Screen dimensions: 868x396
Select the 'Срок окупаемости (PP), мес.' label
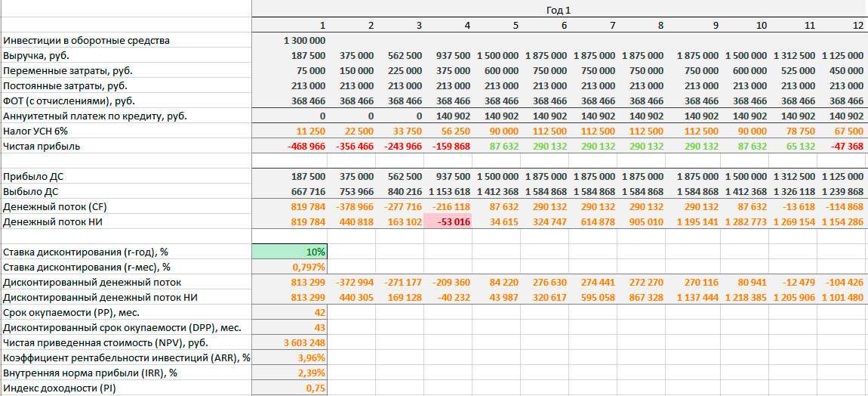tap(72, 312)
